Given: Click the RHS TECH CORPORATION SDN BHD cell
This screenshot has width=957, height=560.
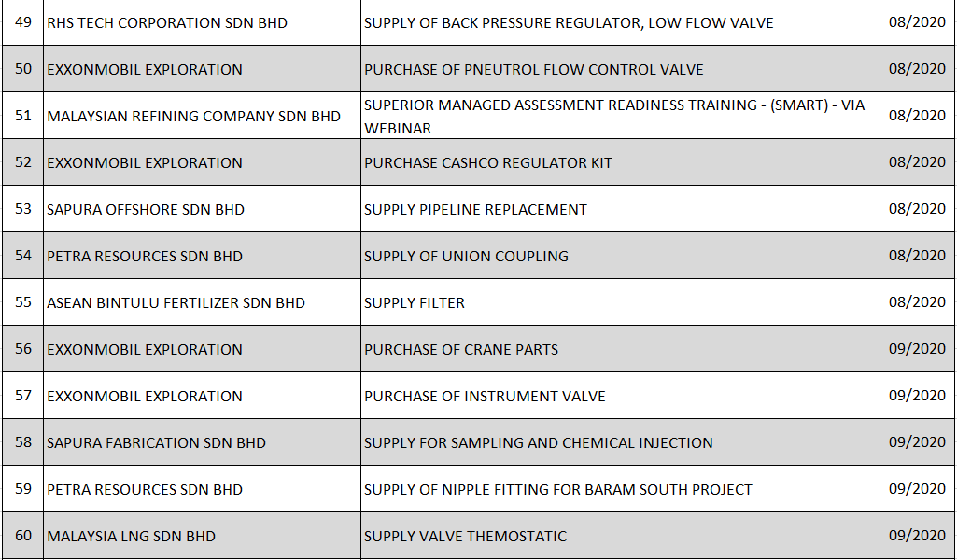Looking at the screenshot, I should pyautogui.click(x=167, y=22).
